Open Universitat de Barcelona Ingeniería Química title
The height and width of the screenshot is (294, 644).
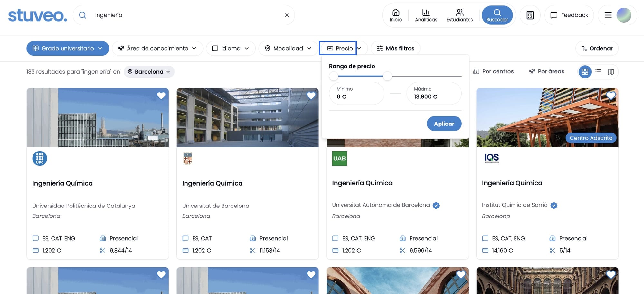coord(212,183)
